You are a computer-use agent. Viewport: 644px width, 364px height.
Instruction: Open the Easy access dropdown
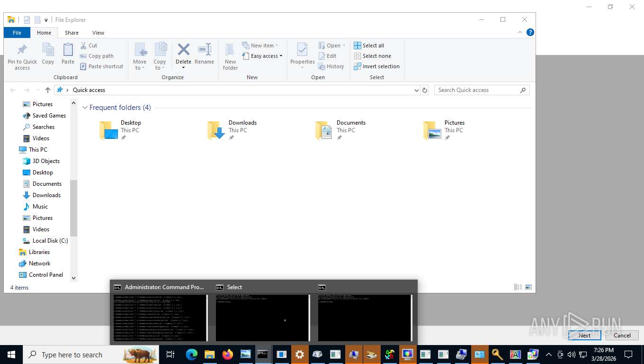(262, 56)
